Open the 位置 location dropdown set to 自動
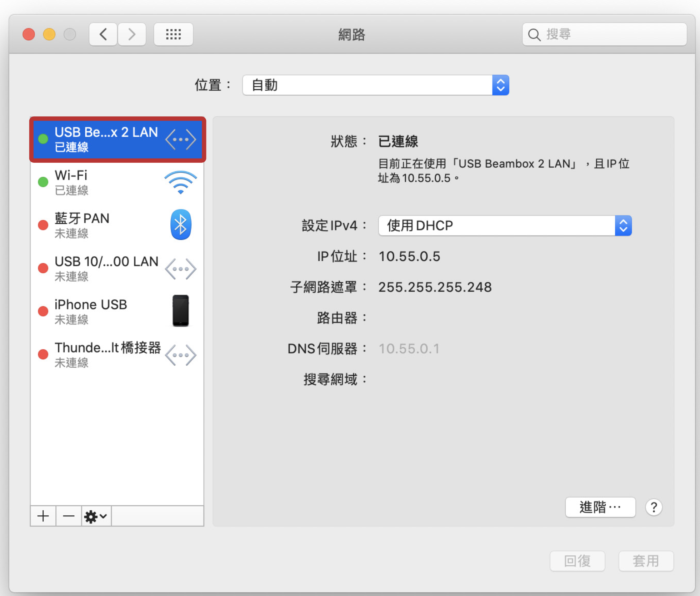This screenshot has height=596, width=700. click(376, 85)
